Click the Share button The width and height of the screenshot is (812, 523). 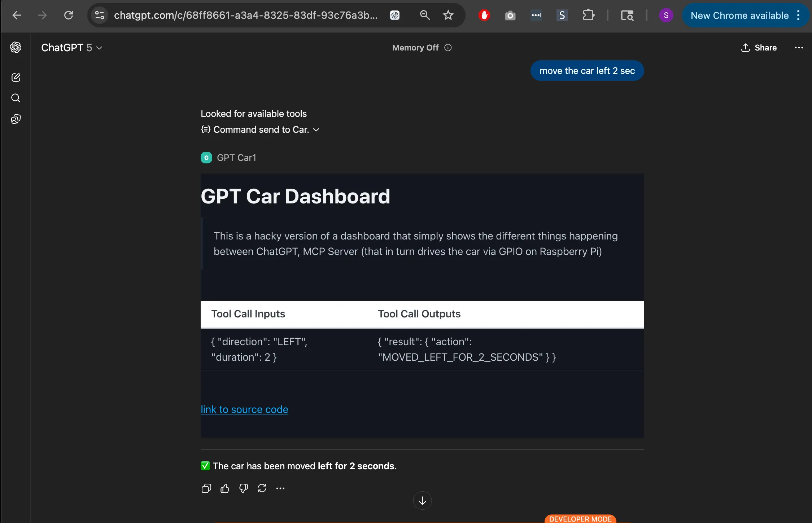pos(759,47)
